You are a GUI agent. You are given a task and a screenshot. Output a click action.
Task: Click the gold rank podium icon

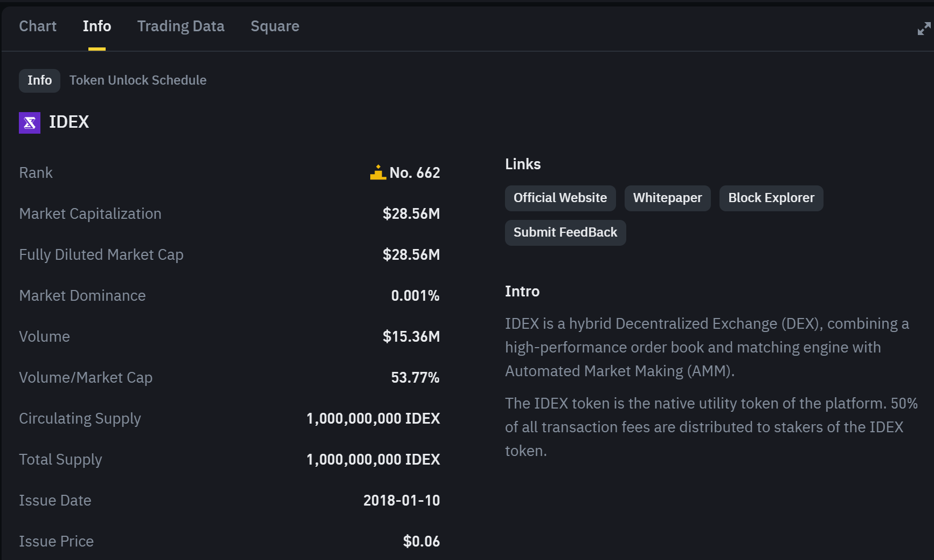click(378, 172)
